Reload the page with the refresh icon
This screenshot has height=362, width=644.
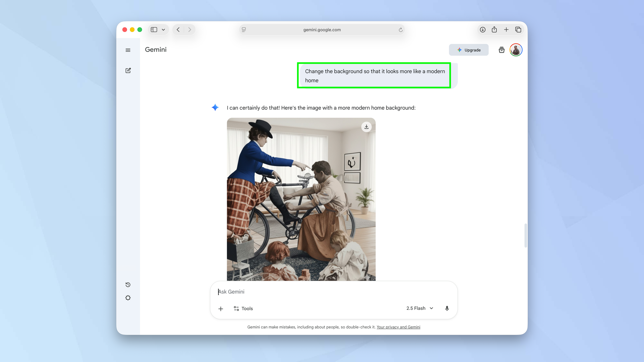click(400, 29)
